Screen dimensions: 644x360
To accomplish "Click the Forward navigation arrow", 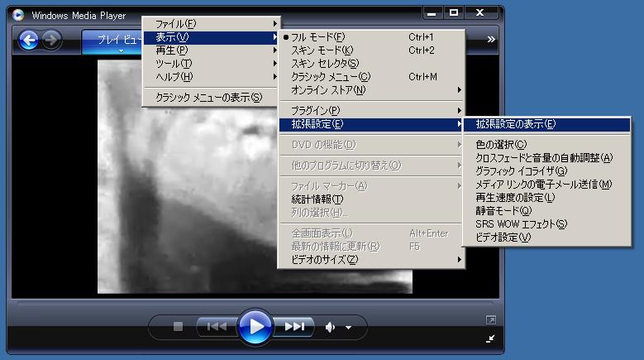I will coord(51,41).
